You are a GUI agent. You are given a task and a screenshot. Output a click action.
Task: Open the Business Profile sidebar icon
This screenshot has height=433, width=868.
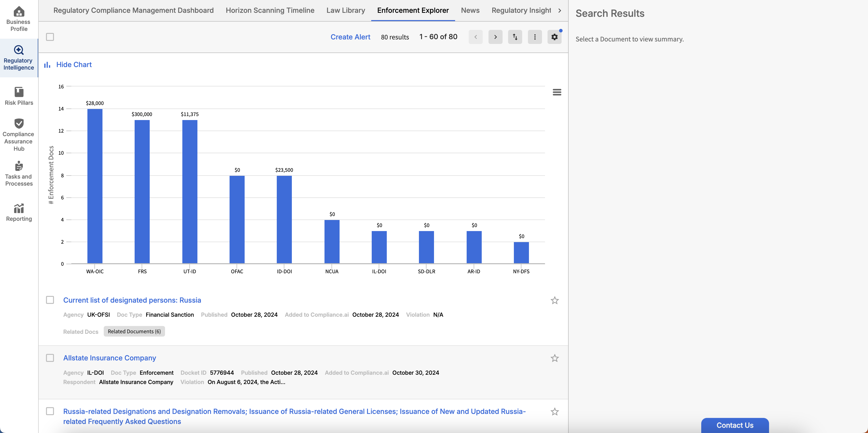[x=19, y=19]
